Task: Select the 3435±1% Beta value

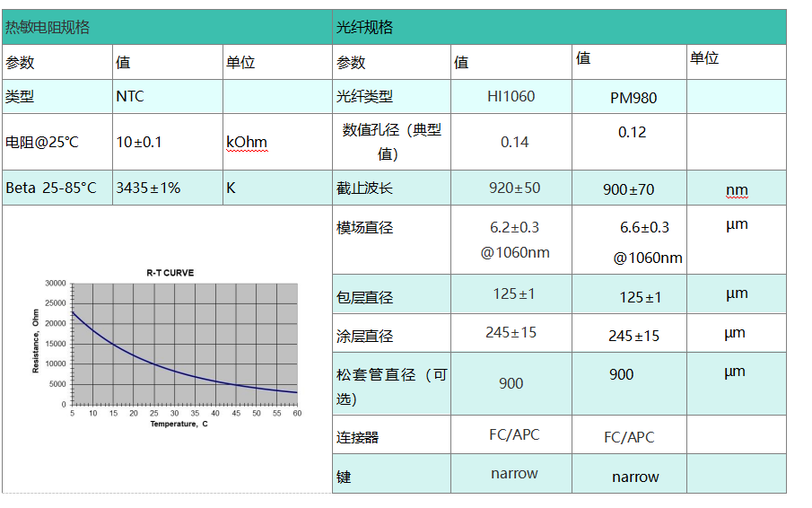Action: 148,188
